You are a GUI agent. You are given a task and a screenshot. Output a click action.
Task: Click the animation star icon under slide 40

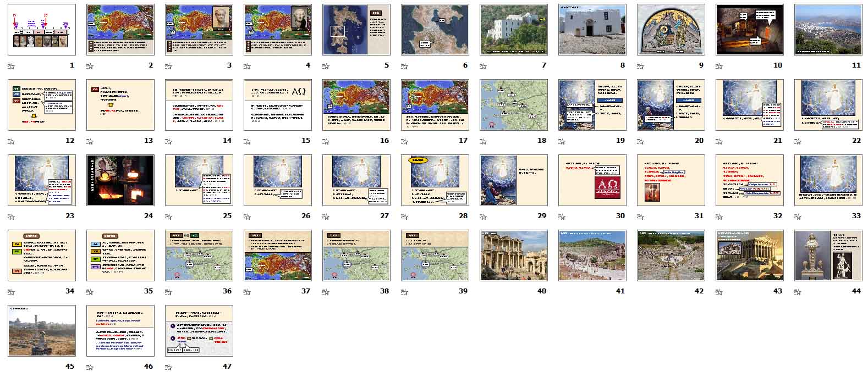point(483,292)
